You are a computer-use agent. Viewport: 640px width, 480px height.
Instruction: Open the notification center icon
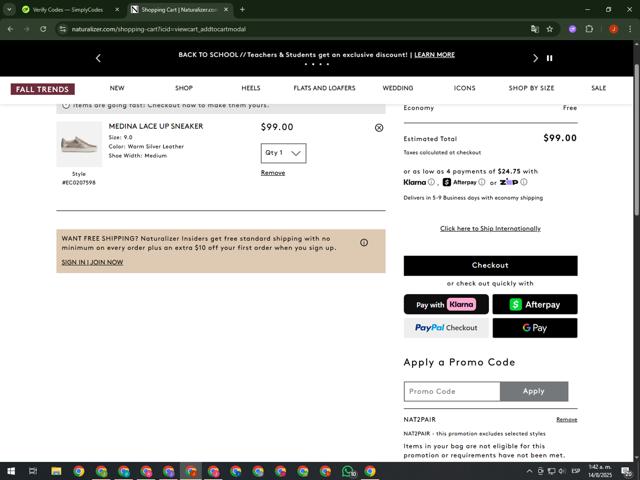click(626, 471)
